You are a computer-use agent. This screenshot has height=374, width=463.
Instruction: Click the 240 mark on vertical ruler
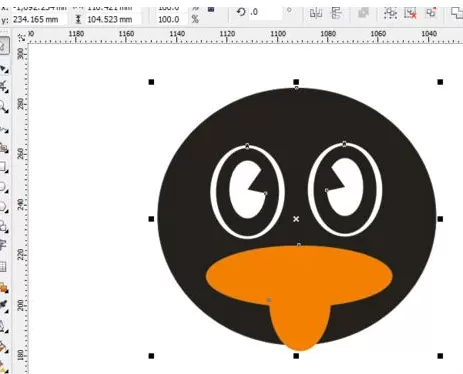(21, 204)
